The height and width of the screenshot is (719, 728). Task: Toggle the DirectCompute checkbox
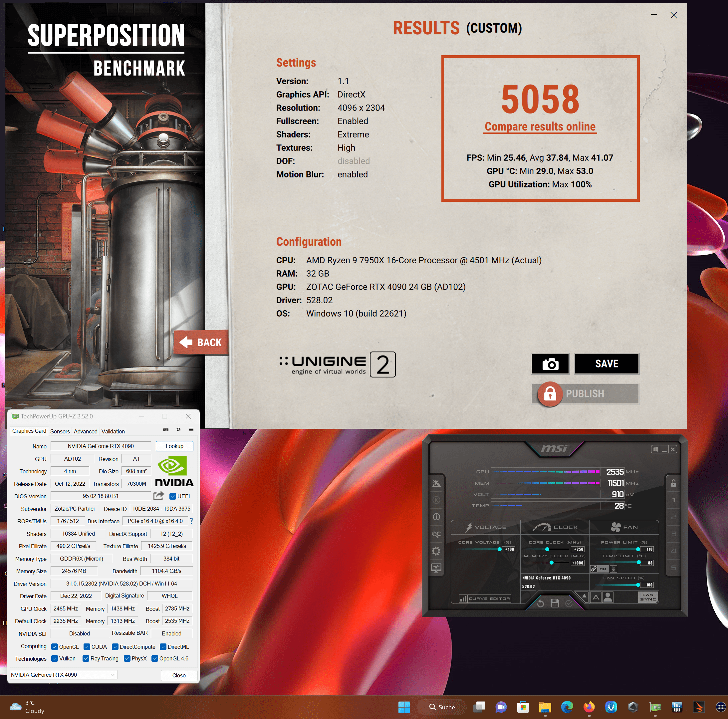[x=115, y=647]
